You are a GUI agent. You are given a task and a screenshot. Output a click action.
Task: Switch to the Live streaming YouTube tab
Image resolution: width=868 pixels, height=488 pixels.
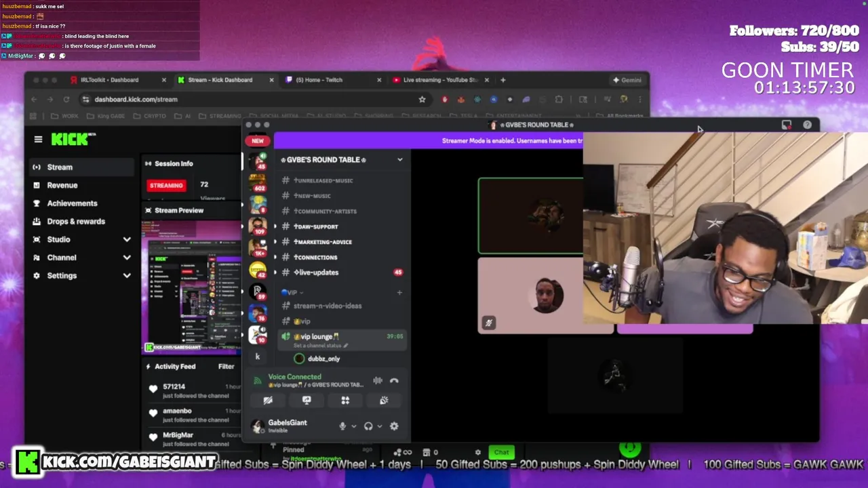pyautogui.click(x=441, y=80)
